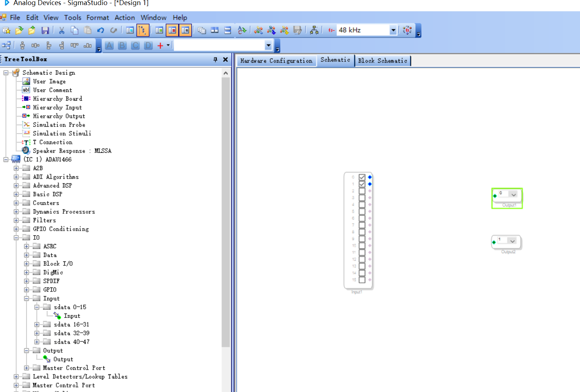Copy selection using the Copy icon

[x=75, y=30]
